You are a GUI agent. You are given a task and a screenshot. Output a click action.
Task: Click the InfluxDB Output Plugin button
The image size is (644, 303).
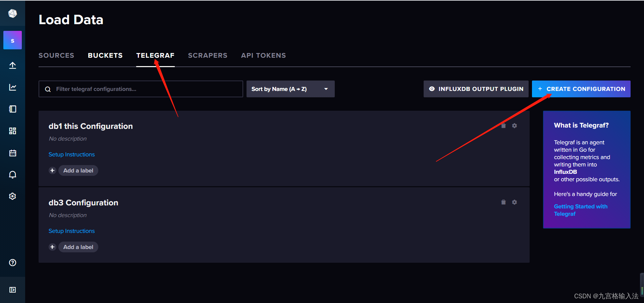[476, 89]
